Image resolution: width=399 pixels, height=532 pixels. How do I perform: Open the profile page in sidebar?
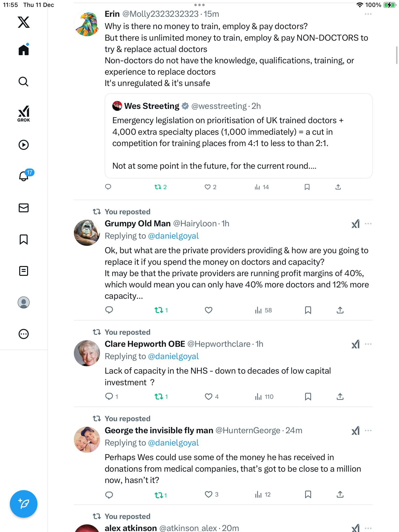[24, 302]
